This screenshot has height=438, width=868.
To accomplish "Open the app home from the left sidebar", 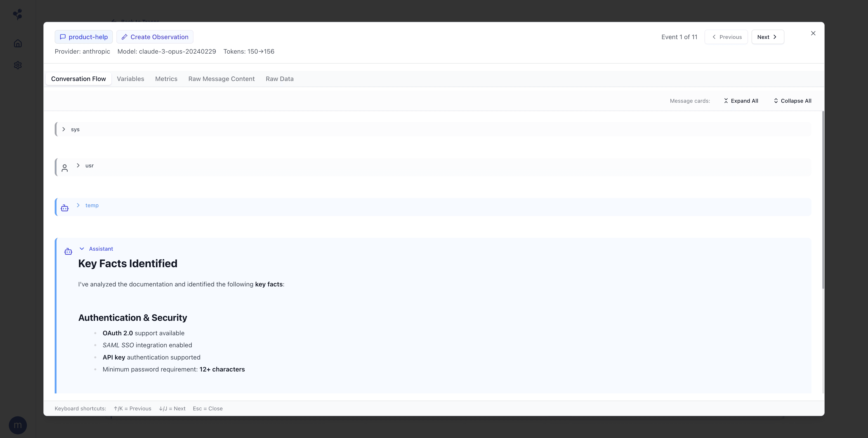I will 18,43.
